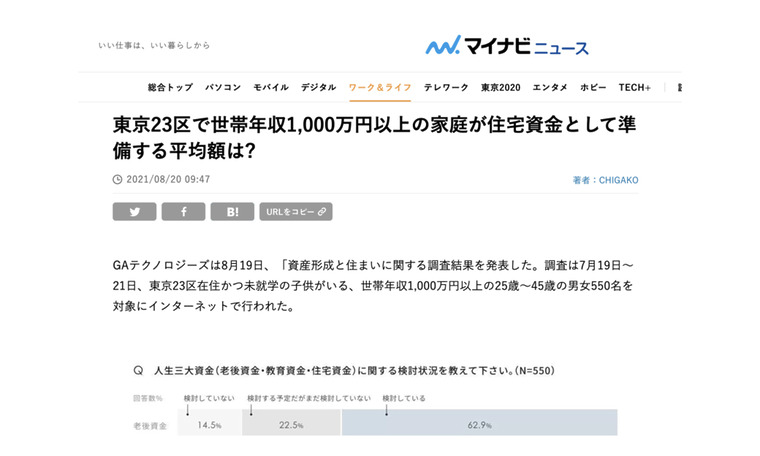760x456 pixels.
Task: Share the article on Twitter
Action: [x=134, y=212]
